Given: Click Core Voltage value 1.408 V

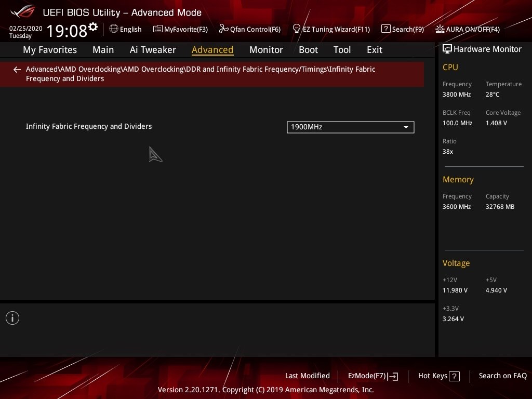Looking at the screenshot, I should pyautogui.click(x=496, y=123).
